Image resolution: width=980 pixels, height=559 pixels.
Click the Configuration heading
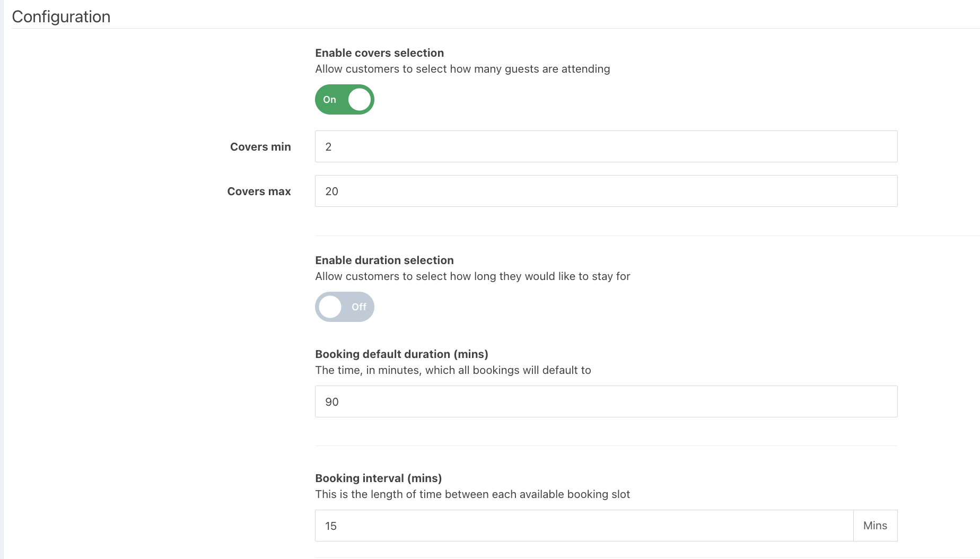click(x=61, y=17)
